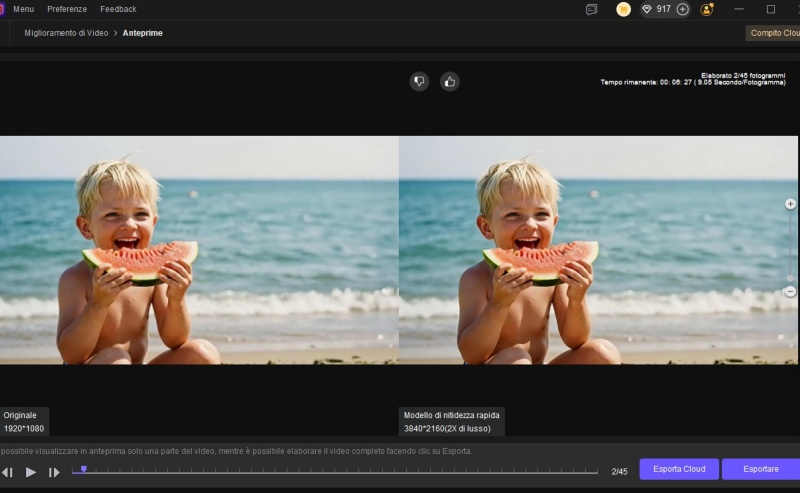
Task: Click the thumbs up feedback icon
Action: pyautogui.click(x=449, y=82)
